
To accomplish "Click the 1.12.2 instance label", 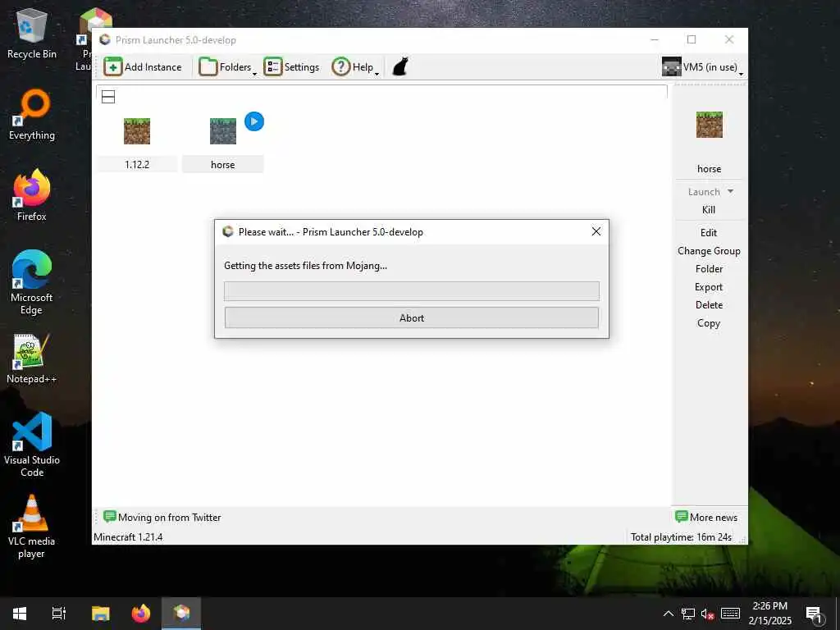I will click(137, 164).
